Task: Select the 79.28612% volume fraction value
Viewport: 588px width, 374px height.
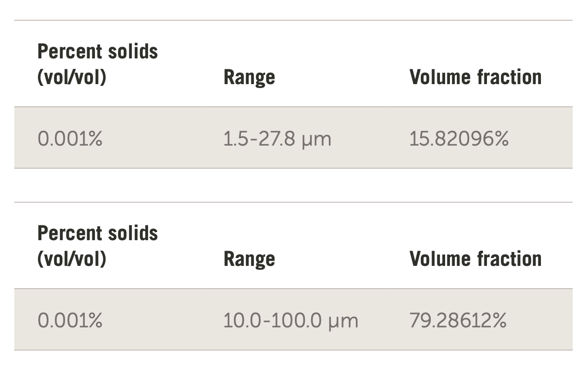Action: 458,321
